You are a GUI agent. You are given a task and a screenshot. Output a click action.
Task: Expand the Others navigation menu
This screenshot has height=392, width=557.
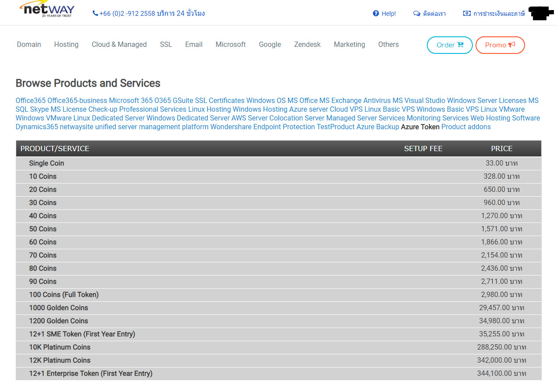388,45
